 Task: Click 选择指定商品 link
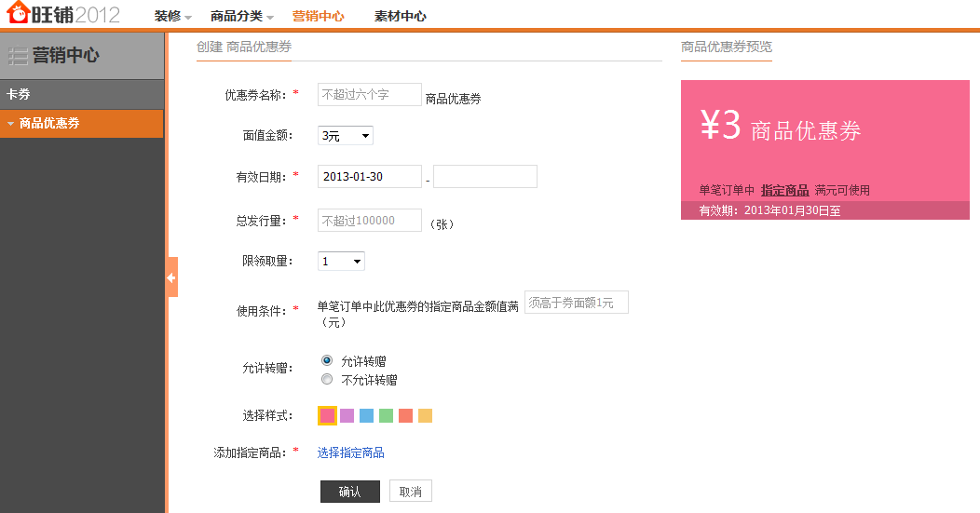point(350,452)
